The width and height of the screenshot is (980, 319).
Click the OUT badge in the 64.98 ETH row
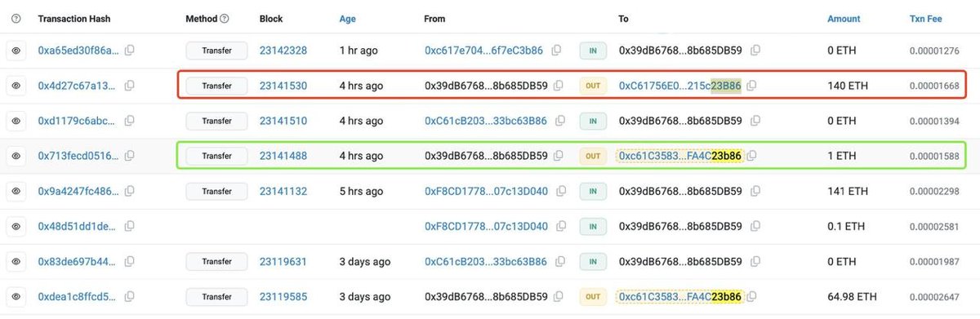[593, 297]
